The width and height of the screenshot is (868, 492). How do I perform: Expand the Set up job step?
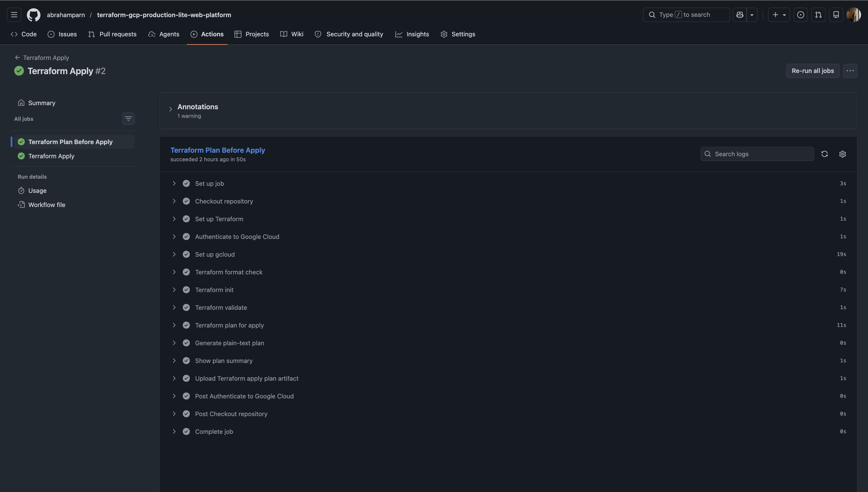508,183
